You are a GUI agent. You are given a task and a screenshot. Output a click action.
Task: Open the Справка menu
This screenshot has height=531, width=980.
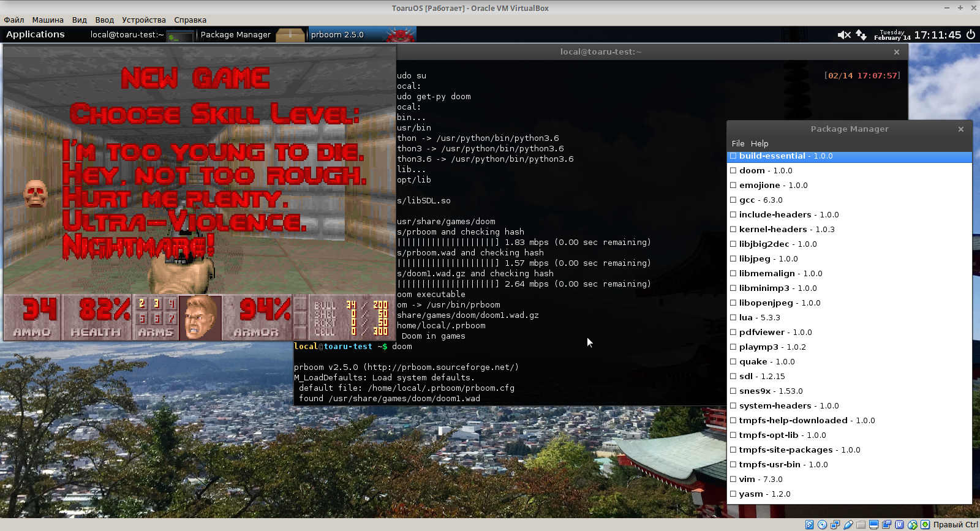coord(190,20)
